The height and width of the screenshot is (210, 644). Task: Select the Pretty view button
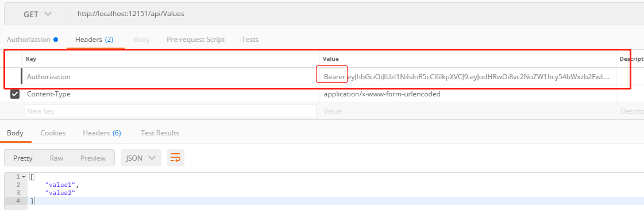22,158
